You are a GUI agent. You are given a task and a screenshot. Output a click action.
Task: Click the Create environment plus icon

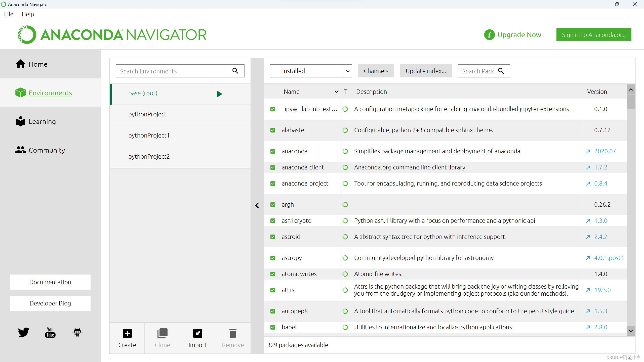[127, 333]
